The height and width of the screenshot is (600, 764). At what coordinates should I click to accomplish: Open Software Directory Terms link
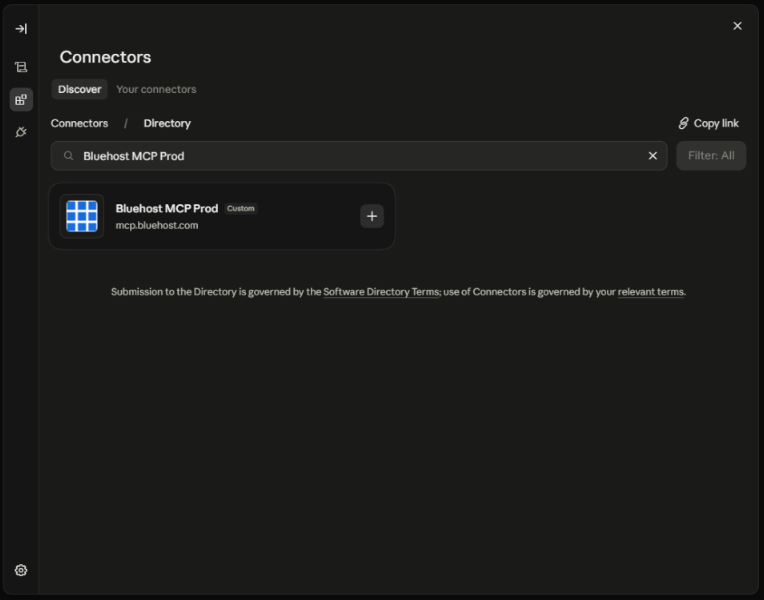[381, 292]
